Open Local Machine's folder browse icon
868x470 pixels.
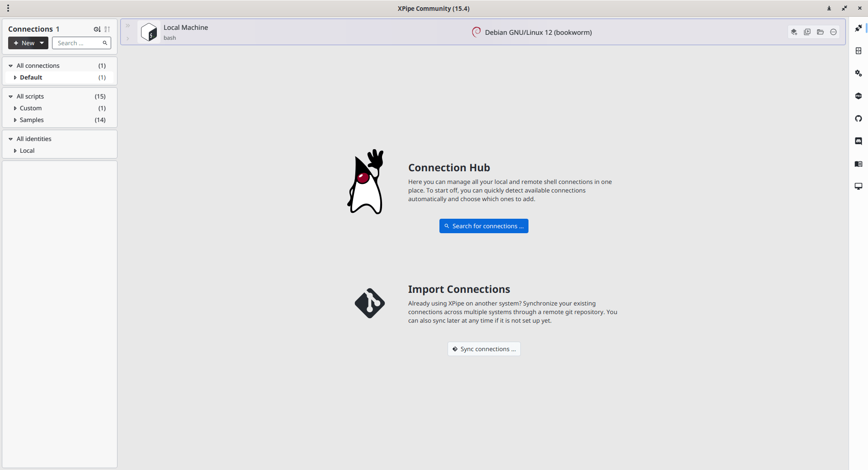(x=820, y=32)
